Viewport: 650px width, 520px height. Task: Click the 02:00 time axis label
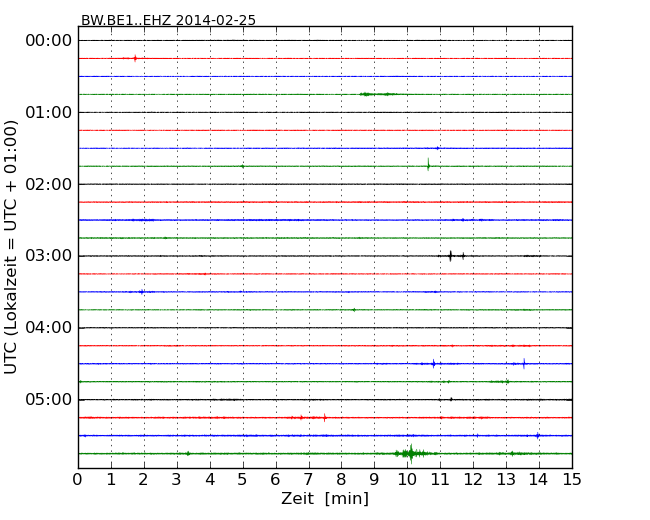coord(49,184)
